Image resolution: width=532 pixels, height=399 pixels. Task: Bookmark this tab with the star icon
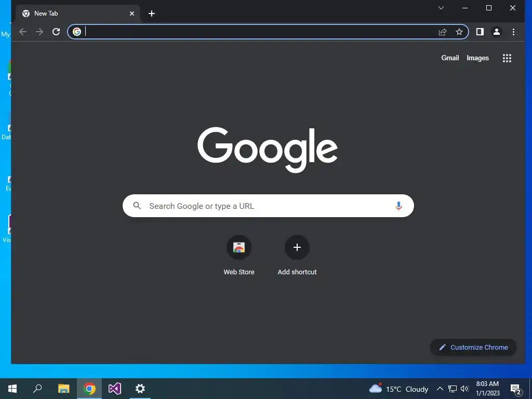click(x=459, y=32)
